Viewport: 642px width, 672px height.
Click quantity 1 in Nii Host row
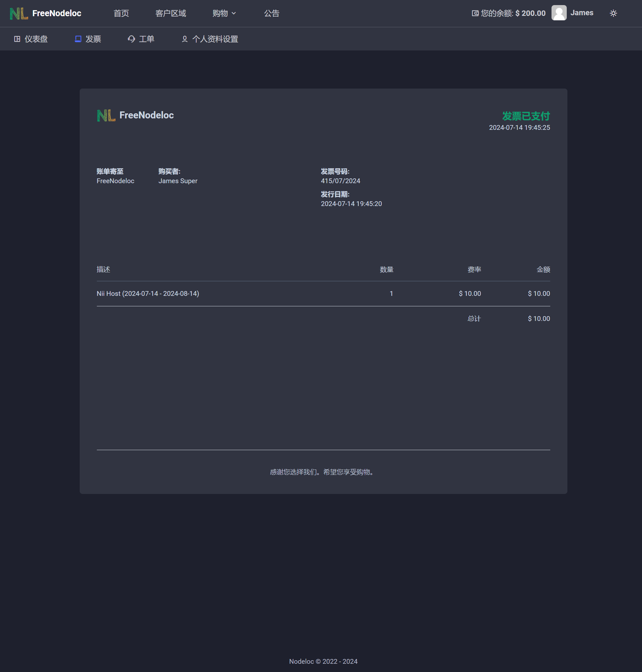tap(391, 294)
